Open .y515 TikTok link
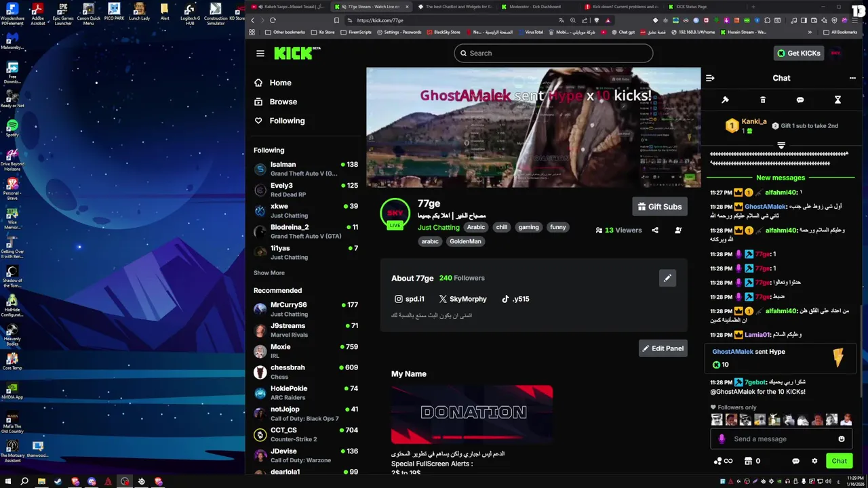 click(515, 299)
